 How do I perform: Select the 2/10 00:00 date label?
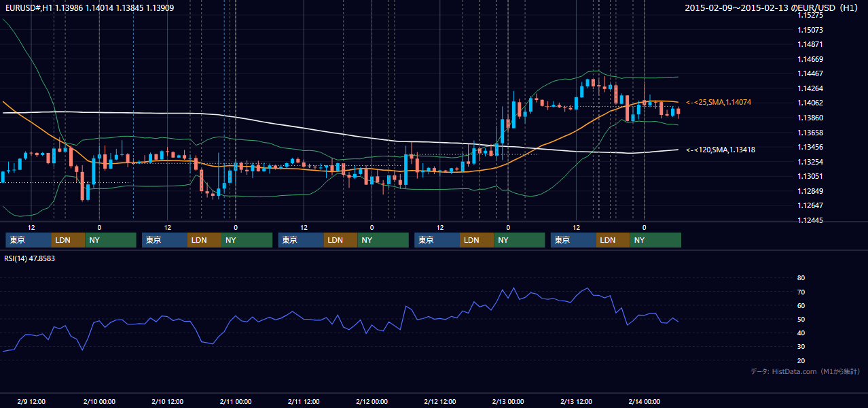[x=99, y=401]
